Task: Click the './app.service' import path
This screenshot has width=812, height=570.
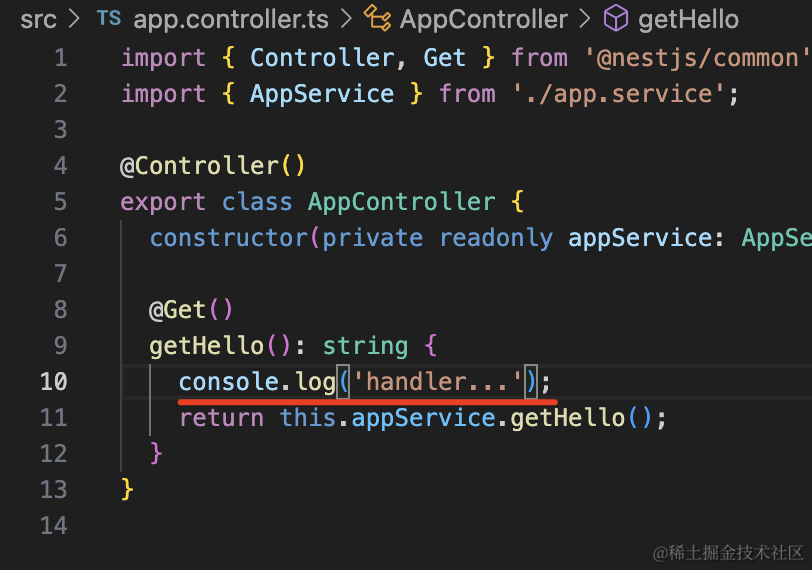Action: click(618, 94)
